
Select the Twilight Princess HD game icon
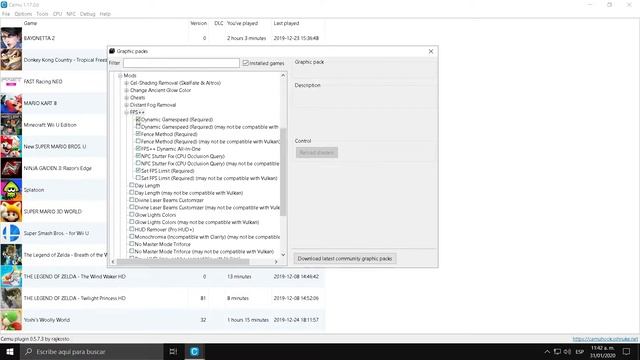11,298
